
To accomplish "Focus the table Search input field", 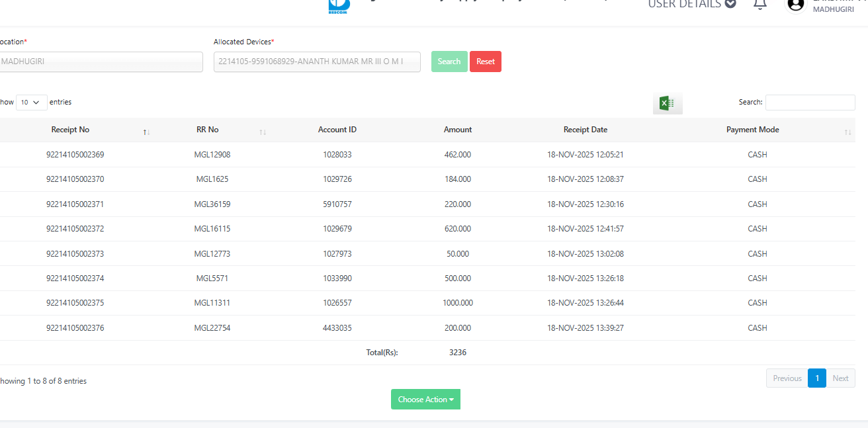I will (810, 103).
